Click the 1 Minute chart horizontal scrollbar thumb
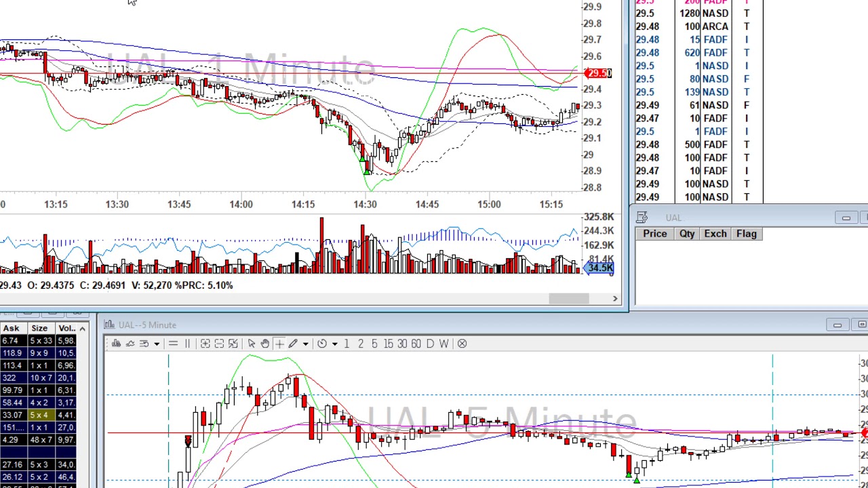 (569, 299)
